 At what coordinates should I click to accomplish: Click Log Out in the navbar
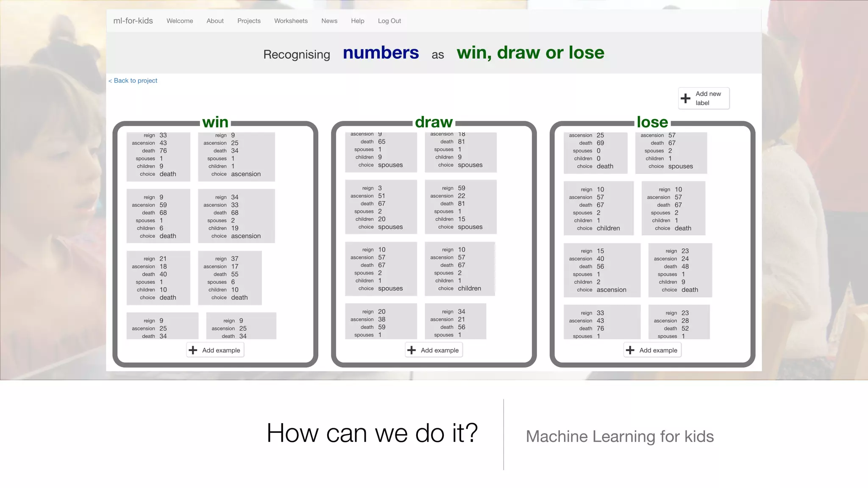pos(389,21)
